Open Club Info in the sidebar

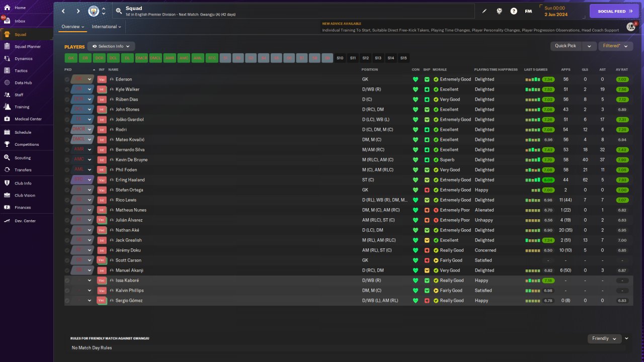tap(26, 184)
